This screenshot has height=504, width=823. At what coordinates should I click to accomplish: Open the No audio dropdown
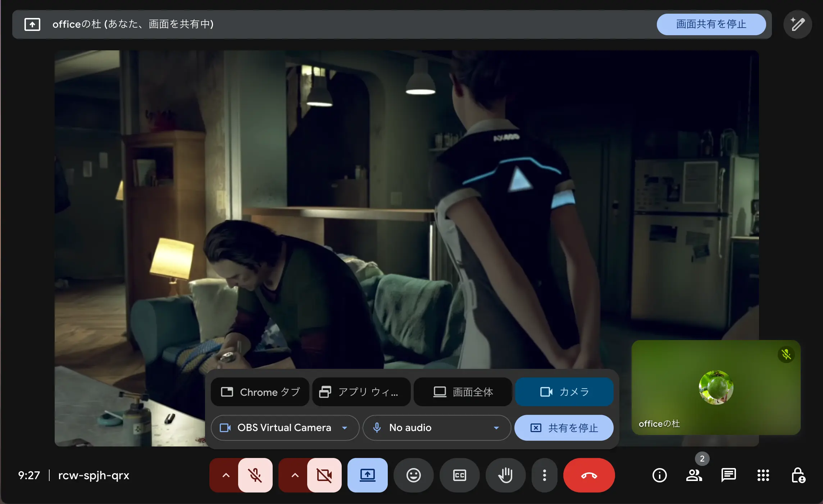(437, 428)
